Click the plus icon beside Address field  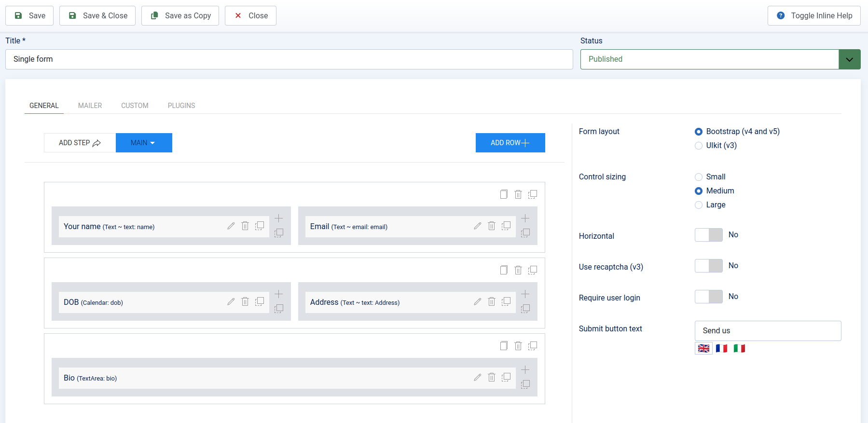coord(525,294)
